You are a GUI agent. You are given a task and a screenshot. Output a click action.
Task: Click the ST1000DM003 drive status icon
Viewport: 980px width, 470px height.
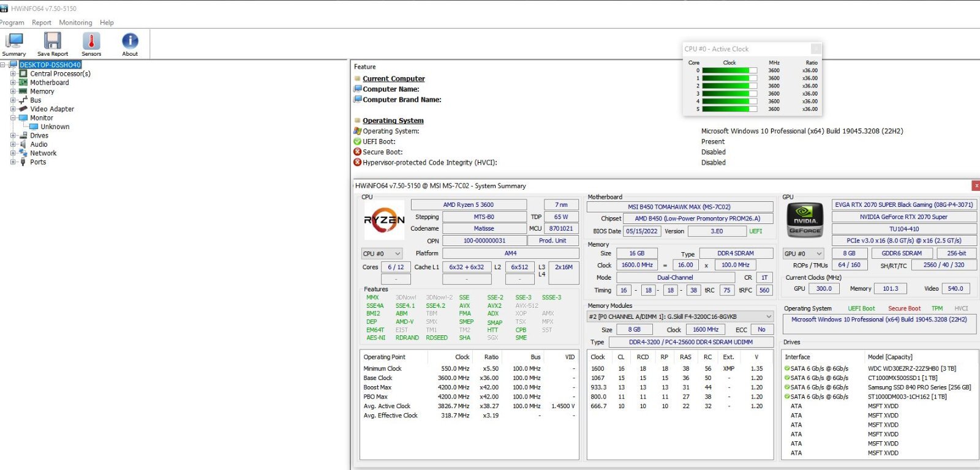pyautogui.click(x=787, y=397)
